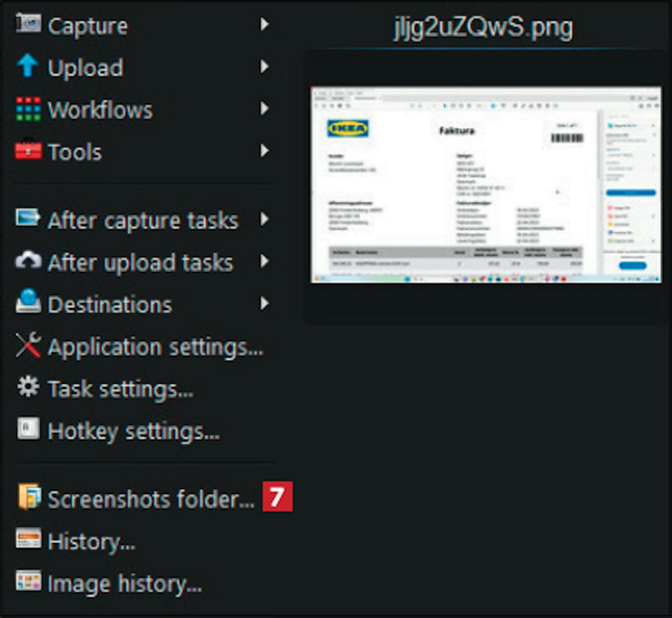Viewport: 672px width, 618px height.
Task: Click the red number 7 badge
Action: point(277,497)
